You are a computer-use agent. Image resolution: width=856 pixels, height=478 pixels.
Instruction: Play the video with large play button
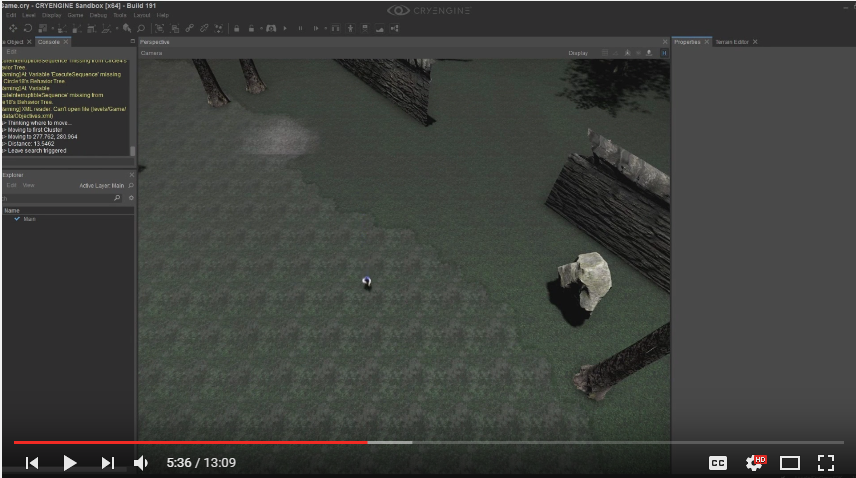point(69,463)
